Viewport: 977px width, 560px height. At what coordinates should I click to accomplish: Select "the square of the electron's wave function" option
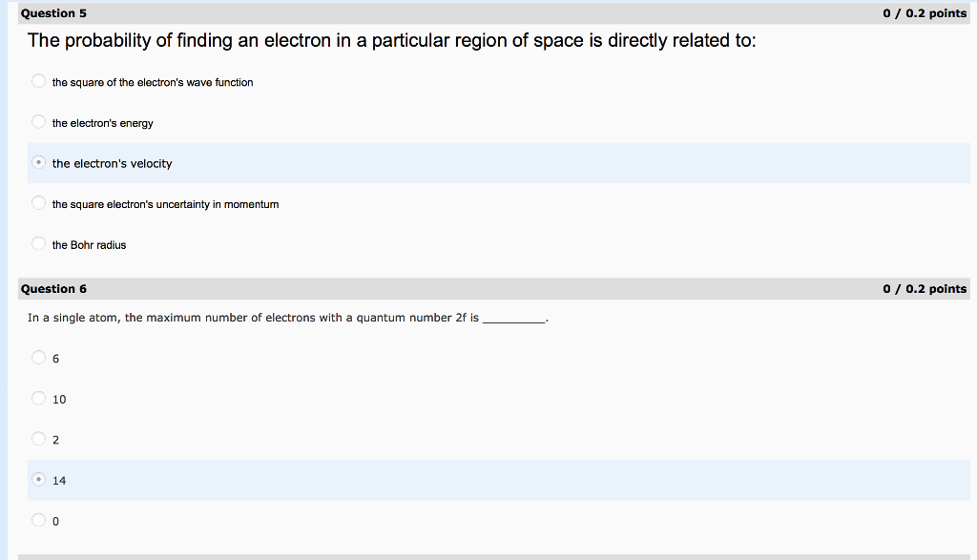(x=38, y=81)
